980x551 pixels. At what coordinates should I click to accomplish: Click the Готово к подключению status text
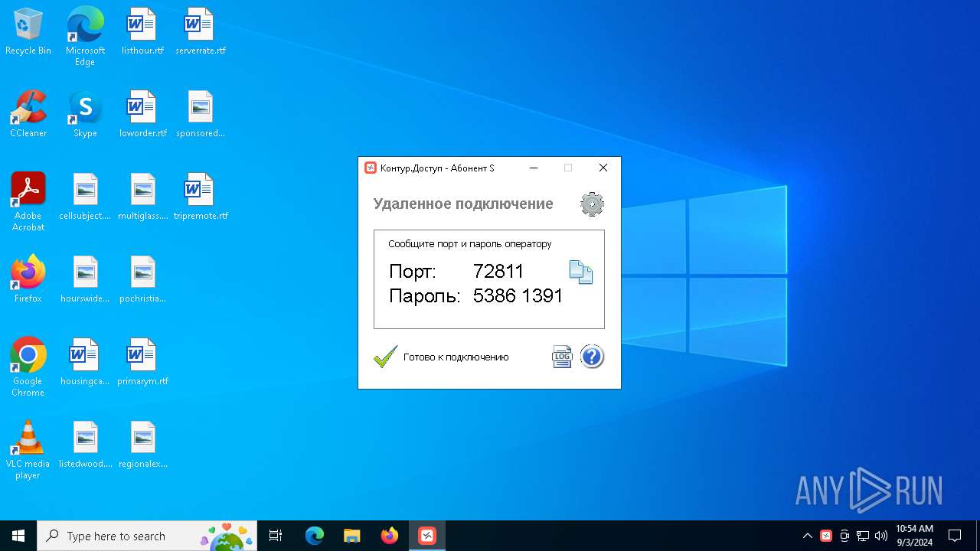coord(456,357)
